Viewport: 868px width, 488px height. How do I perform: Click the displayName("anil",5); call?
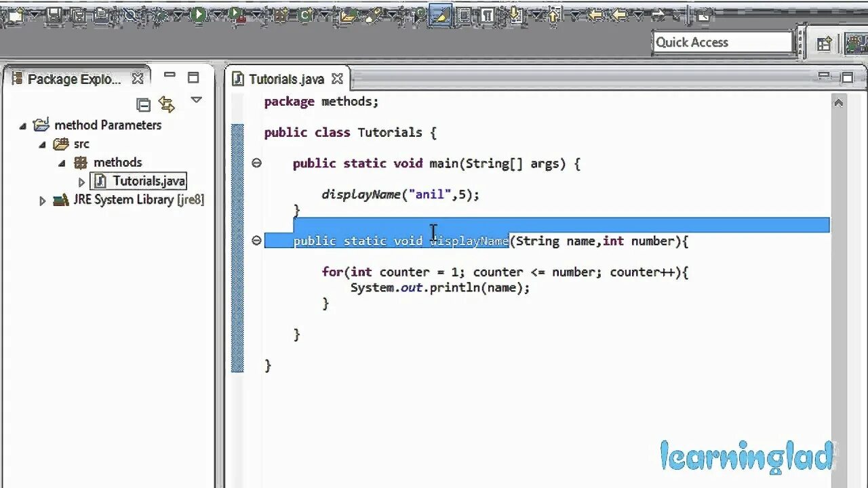[400, 195]
